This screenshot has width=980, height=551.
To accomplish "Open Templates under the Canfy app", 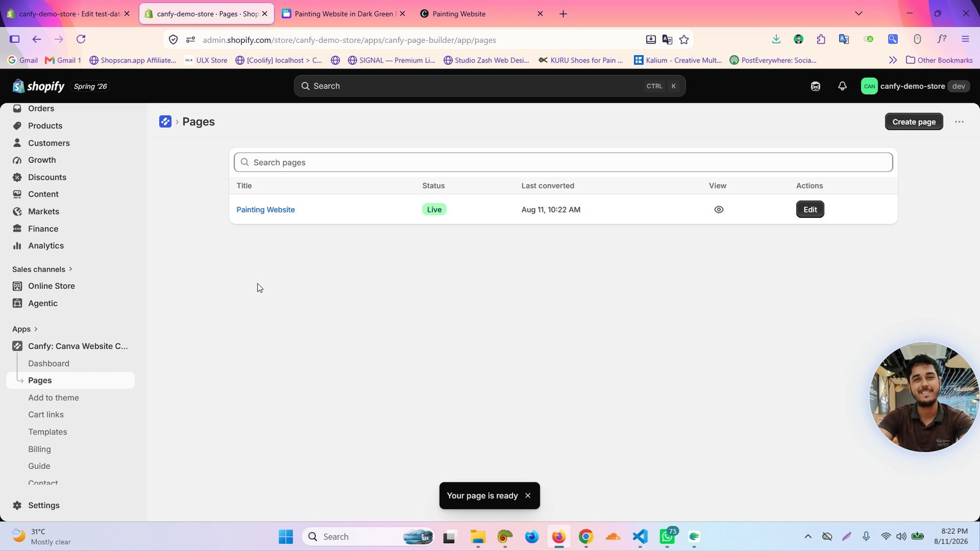I will pos(48,432).
